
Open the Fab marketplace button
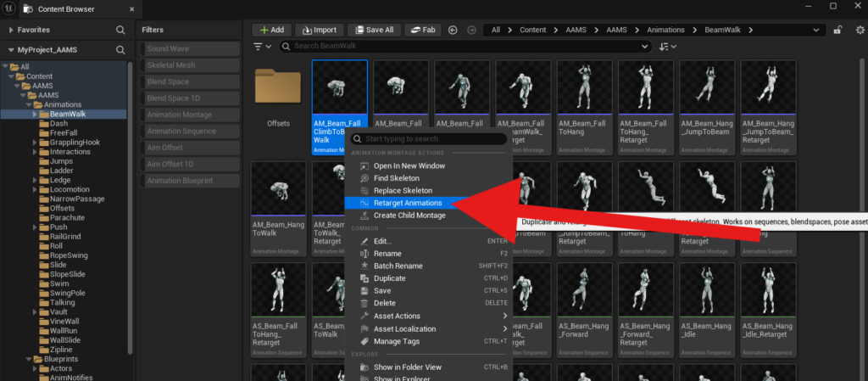coord(422,30)
